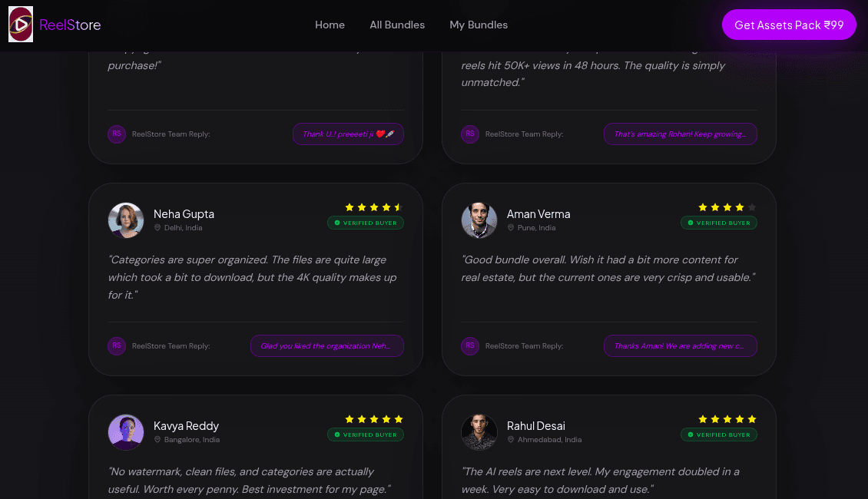Select Kavya Reddy's profile avatar

pos(126,432)
